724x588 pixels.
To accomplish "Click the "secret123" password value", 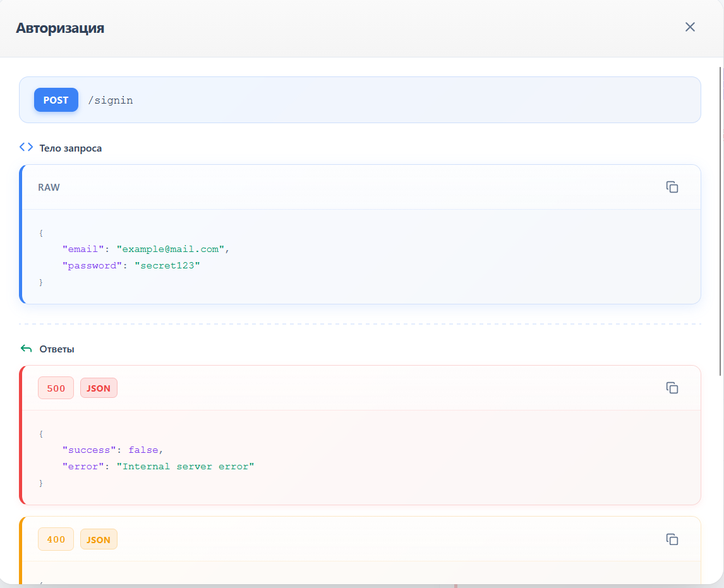I will click(x=167, y=266).
